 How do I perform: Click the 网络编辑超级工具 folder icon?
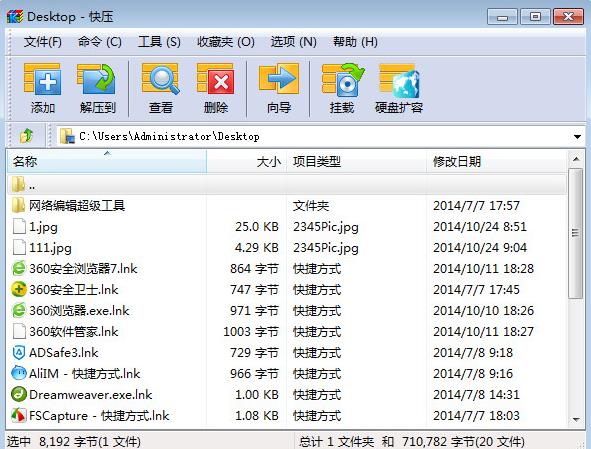(x=18, y=205)
